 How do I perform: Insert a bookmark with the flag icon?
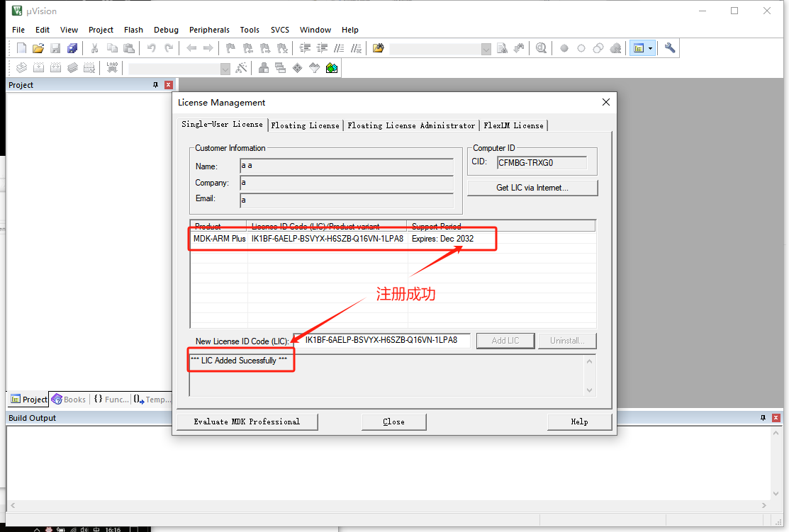click(230, 48)
